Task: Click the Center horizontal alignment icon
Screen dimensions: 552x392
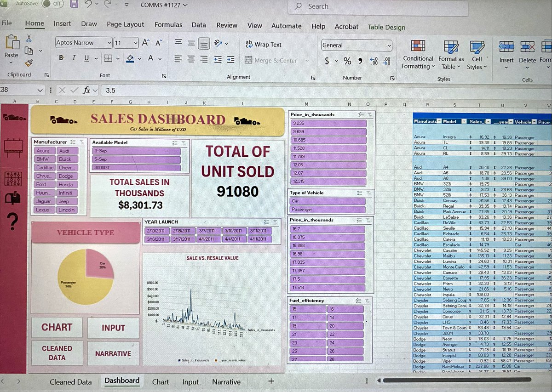Action: tap(191, 60)
